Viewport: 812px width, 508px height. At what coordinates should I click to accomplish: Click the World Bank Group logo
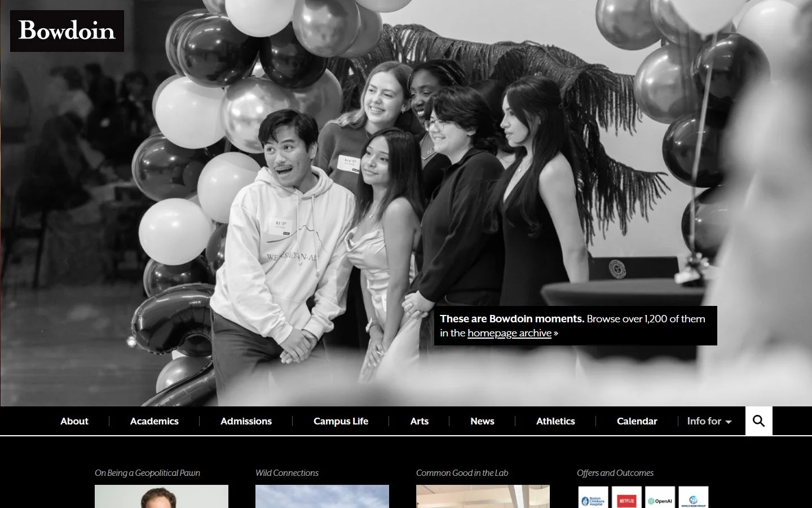693,497
